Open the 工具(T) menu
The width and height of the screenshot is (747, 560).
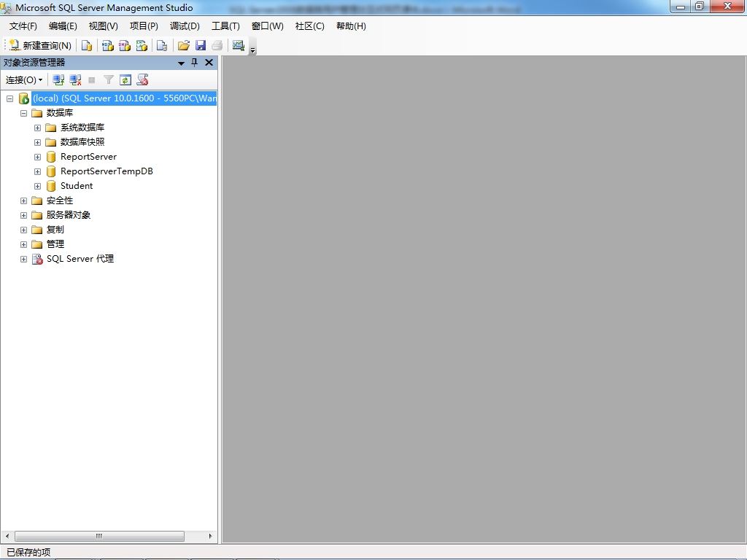click(226, 26)
